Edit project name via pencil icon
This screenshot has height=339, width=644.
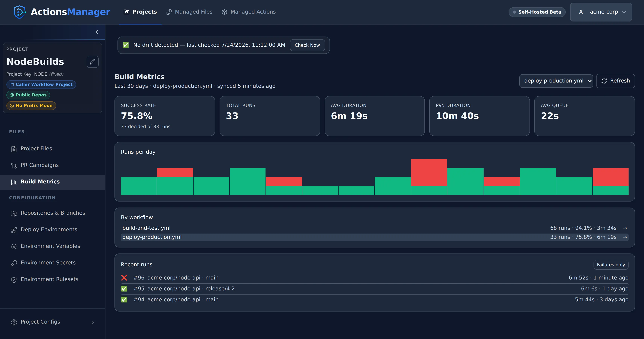point(92,62)
